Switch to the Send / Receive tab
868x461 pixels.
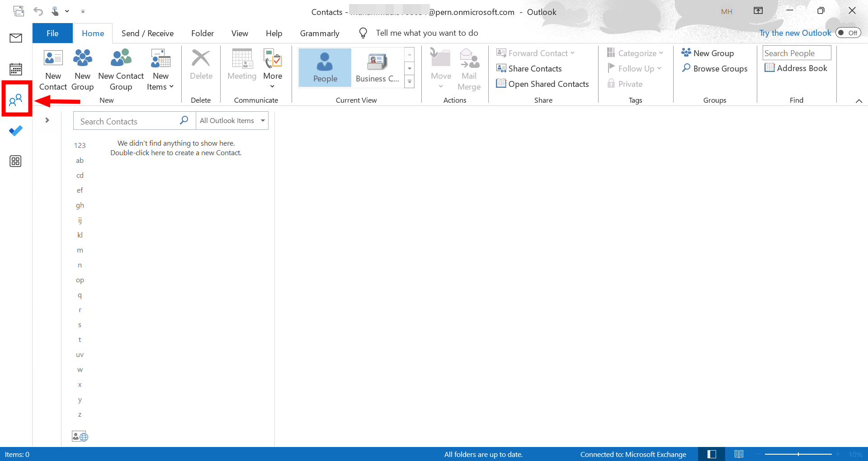click(x=147, y=33)
